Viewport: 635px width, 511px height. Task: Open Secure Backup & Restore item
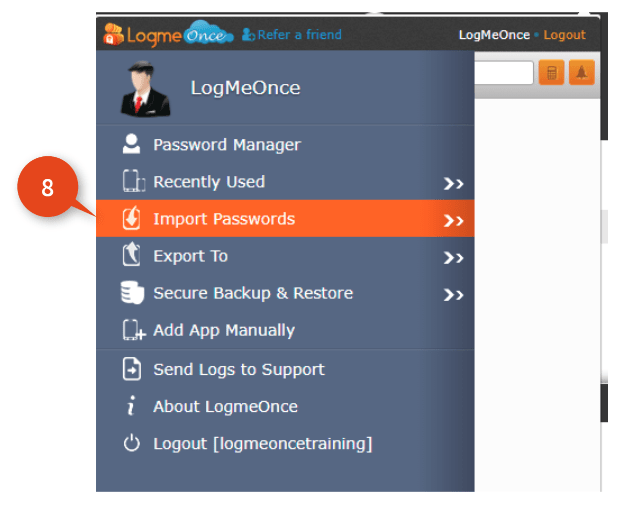[285, 293]
